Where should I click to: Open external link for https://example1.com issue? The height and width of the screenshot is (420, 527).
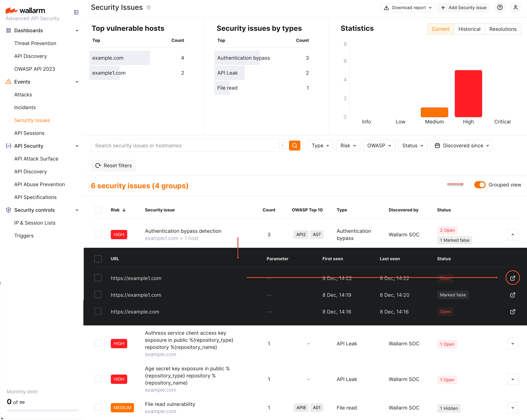[513, 278]
